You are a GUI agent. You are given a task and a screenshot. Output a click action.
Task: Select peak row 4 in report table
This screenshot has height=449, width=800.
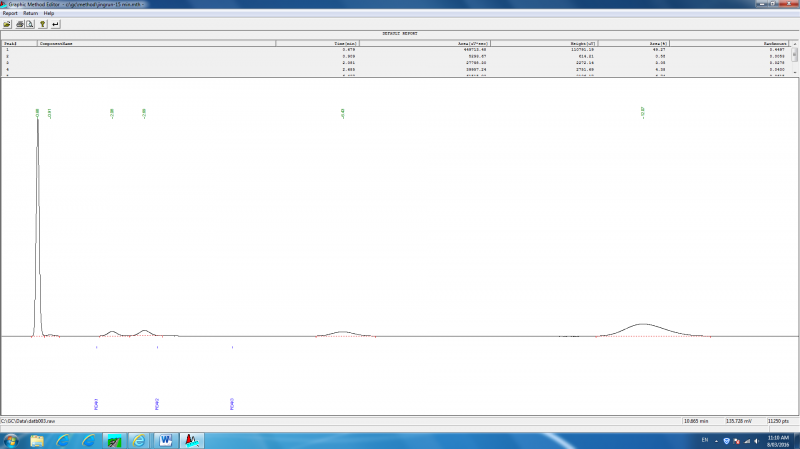395,69
